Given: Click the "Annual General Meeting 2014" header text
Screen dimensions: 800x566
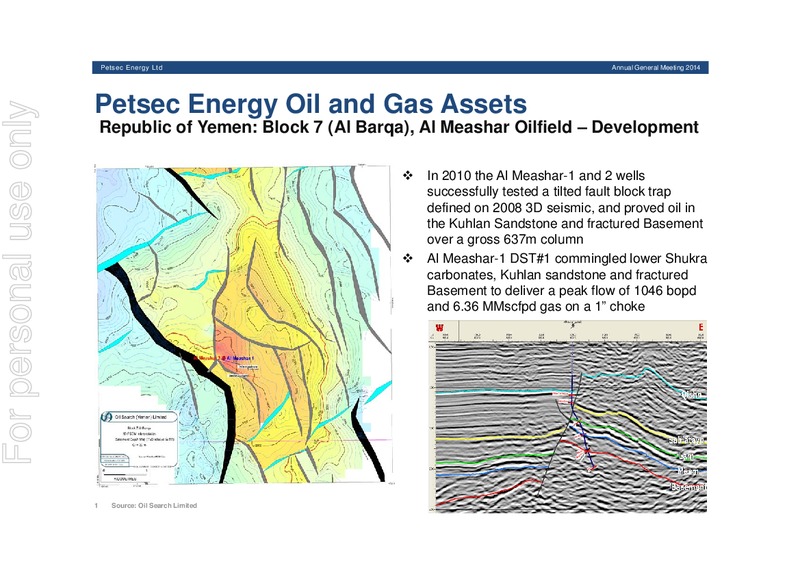Looking at the screenshot, I should [656, 67].
